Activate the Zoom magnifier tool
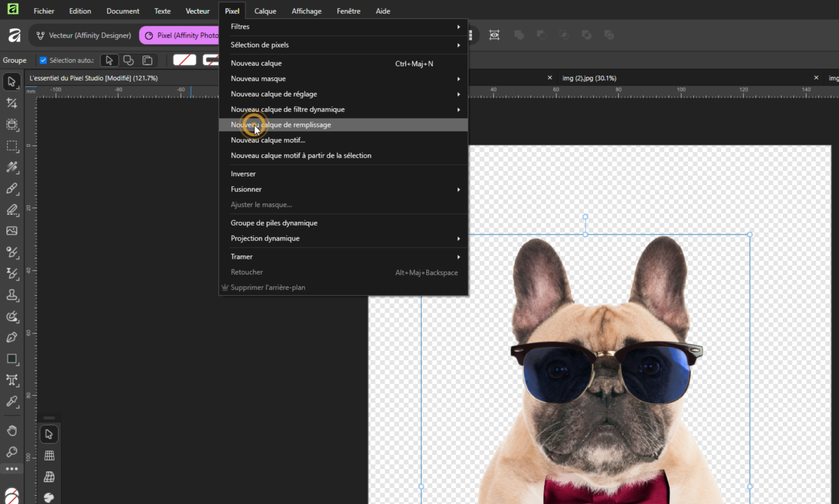 click(12, 452)
